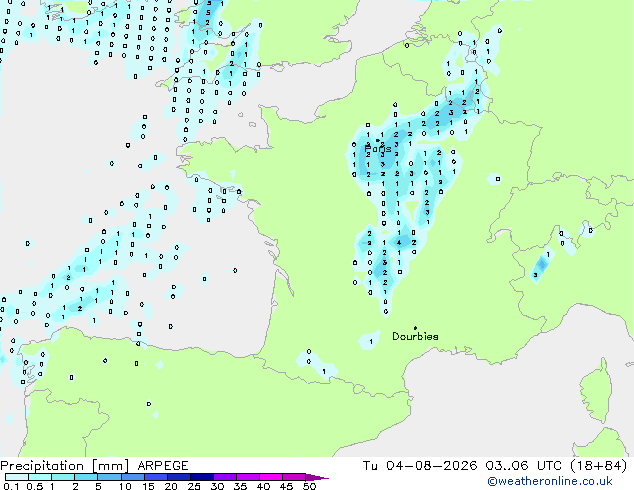Pick the 2–5 mm legend swatch
Viewport: 634px width, 490px height.
pos(86,477)
